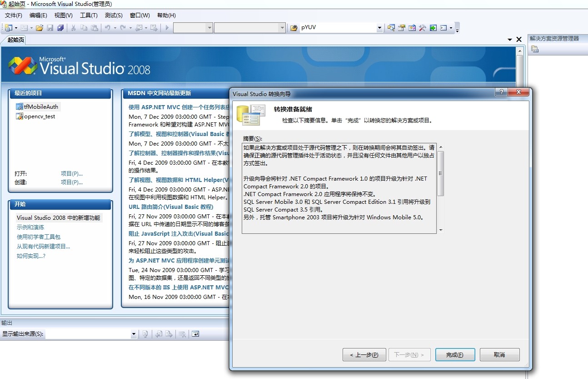Click the Save All toolbar icon
Viewport: 588px width, 379px height.
pyautogui.click(x=61, y=27)
